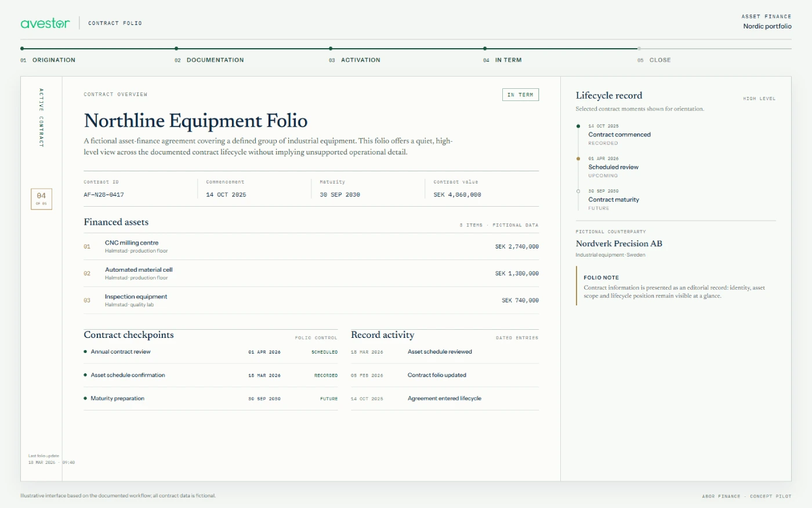Open the Annual contract review checkpoint
Viewport: 812px width, 508px height.
pyautogui.click(x=211, y=352)
